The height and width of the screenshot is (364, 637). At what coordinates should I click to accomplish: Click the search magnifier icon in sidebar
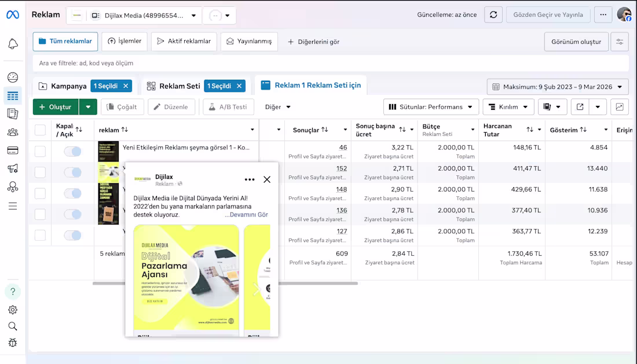[x=13, y=326]
